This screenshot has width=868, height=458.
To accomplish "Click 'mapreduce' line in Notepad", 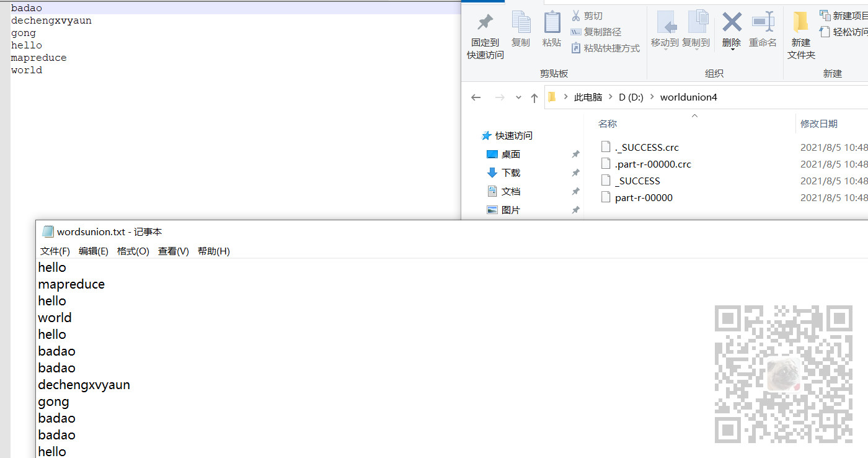I will tap(71, 284).
